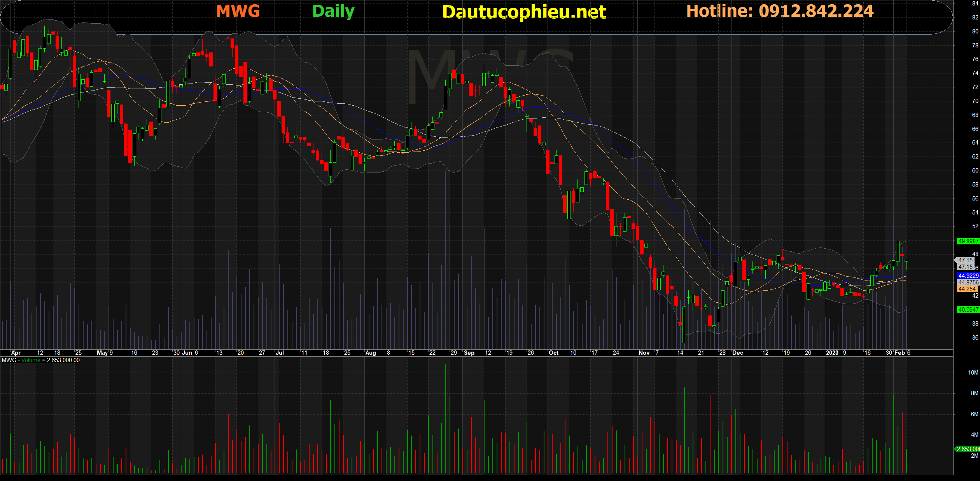
Task: Click the 10M level on volume scale
Action: click(973, 373)
